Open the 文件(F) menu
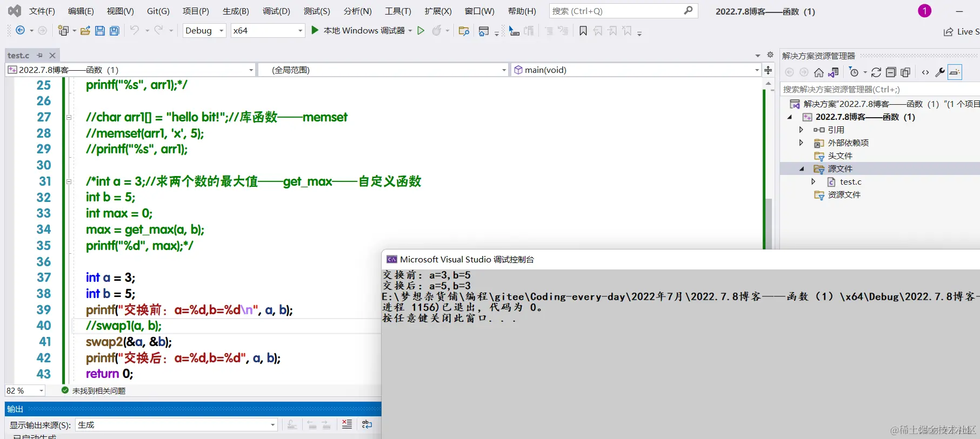980x439 pixels. point(42,11)
